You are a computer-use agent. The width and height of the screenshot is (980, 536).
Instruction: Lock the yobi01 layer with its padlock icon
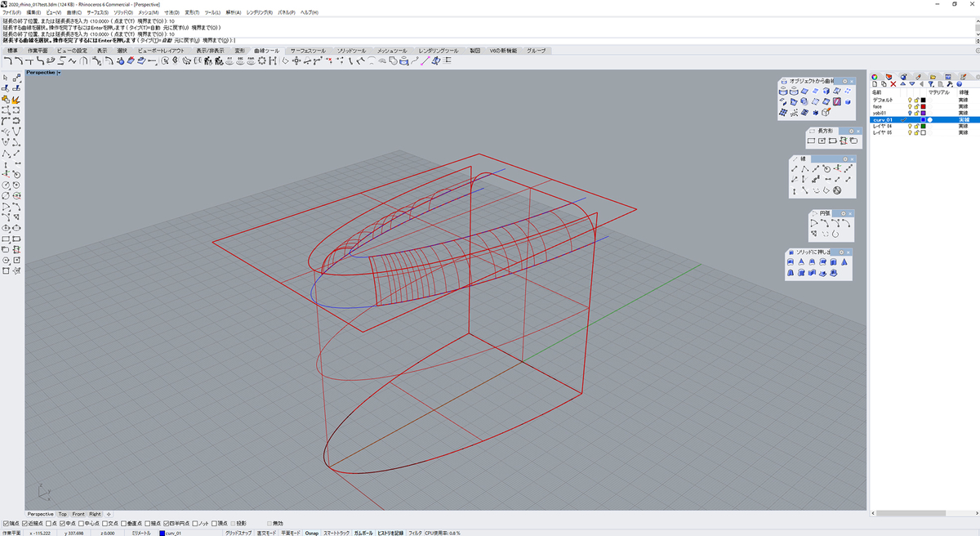coord(916,113)
